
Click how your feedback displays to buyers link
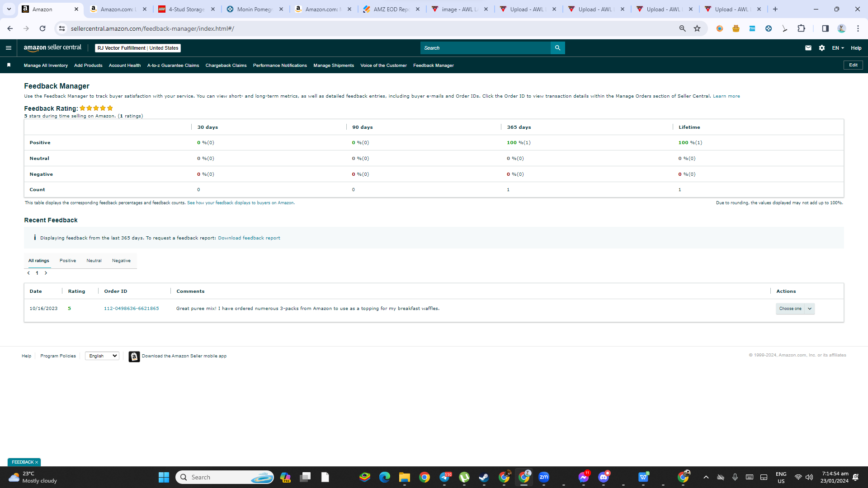point(241,203)
